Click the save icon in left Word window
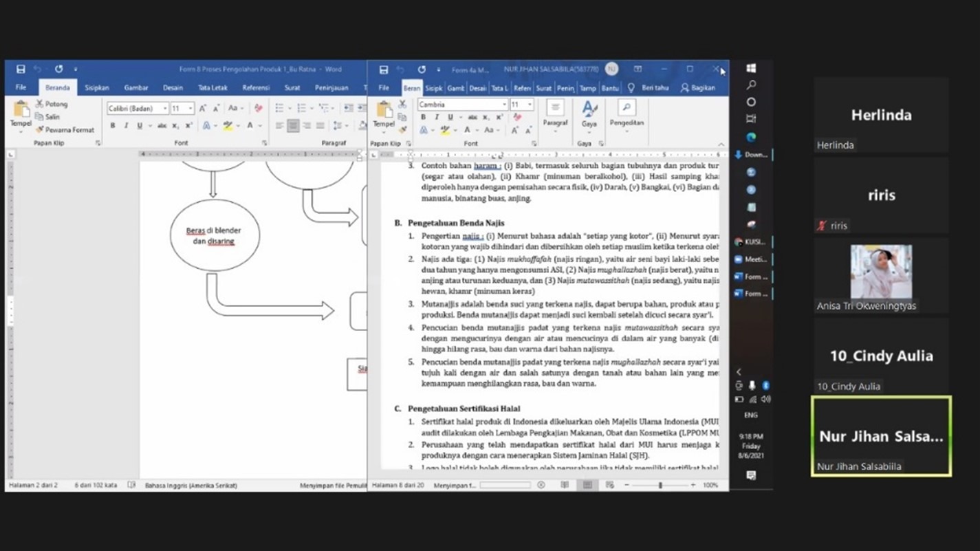 tap(21, 69)
